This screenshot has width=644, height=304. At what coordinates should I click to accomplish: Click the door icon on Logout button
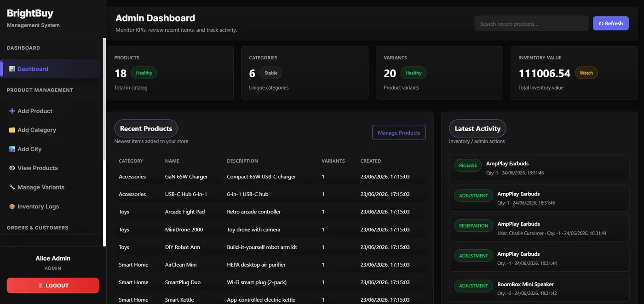click(41, 286)
